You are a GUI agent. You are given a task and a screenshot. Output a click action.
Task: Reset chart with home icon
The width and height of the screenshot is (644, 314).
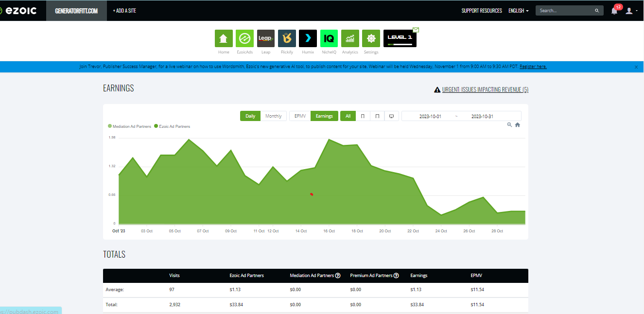click(x=518, y=125)
